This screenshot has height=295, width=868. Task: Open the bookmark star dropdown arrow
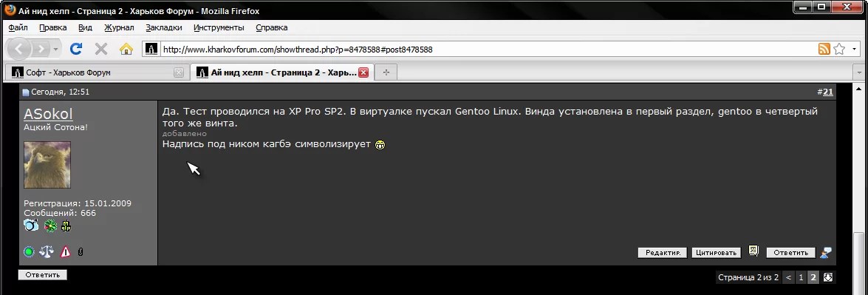(x=855, y=49)
